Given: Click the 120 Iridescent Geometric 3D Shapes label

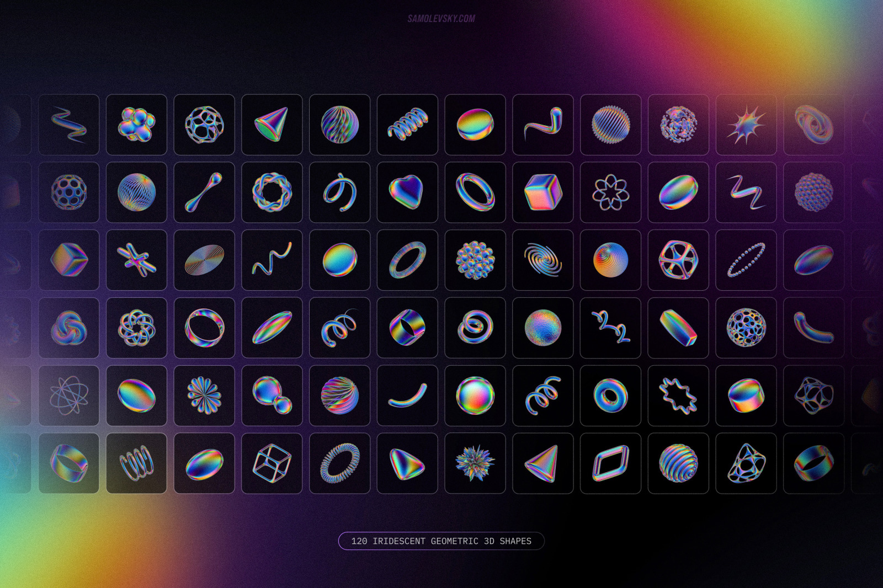Looking at the screenshot, I should (x=441, y=541).
